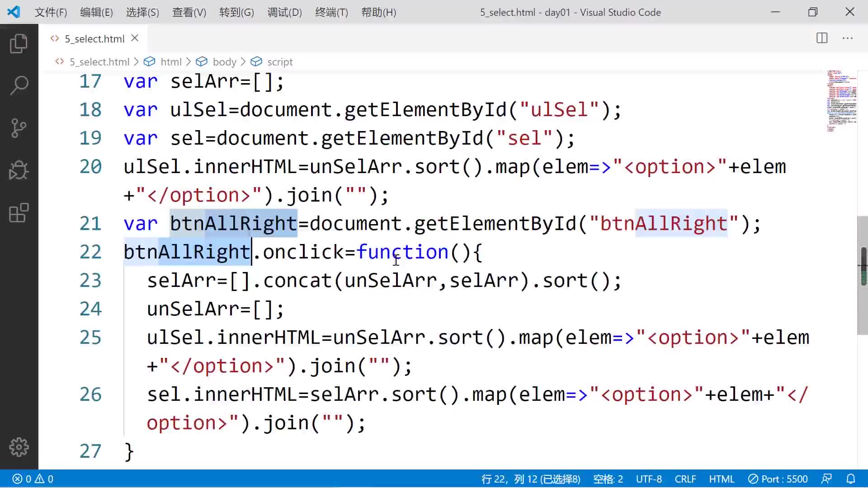Click the vertical editor scrollbar
Viewport: 868px width, 488px height.
coord(863,276)
